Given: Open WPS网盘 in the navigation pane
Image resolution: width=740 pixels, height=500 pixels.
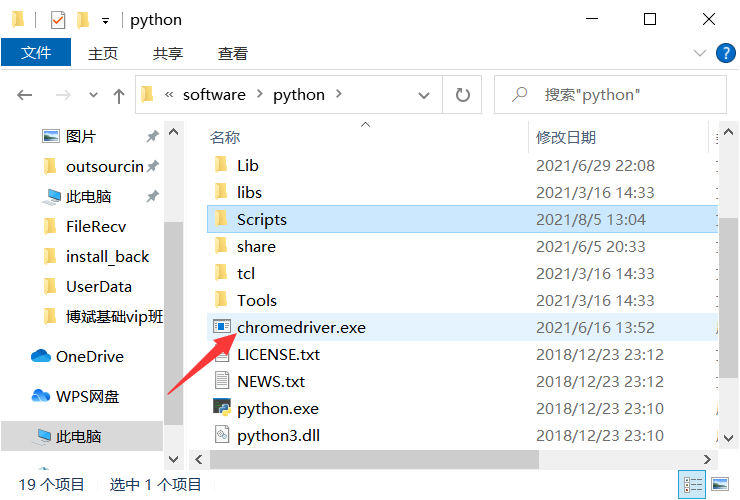Looking at the screenshot, I should click(x=87, y=396).
